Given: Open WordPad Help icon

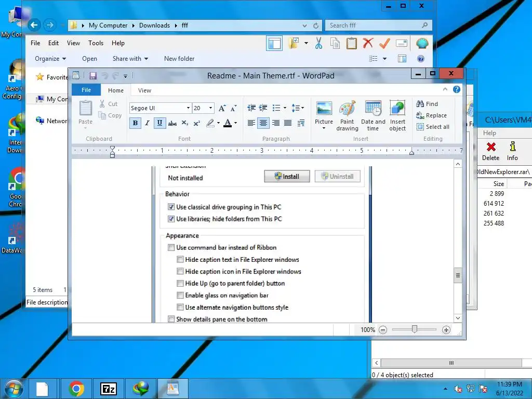Looking at the screenshot, I should tap(457, 89).
